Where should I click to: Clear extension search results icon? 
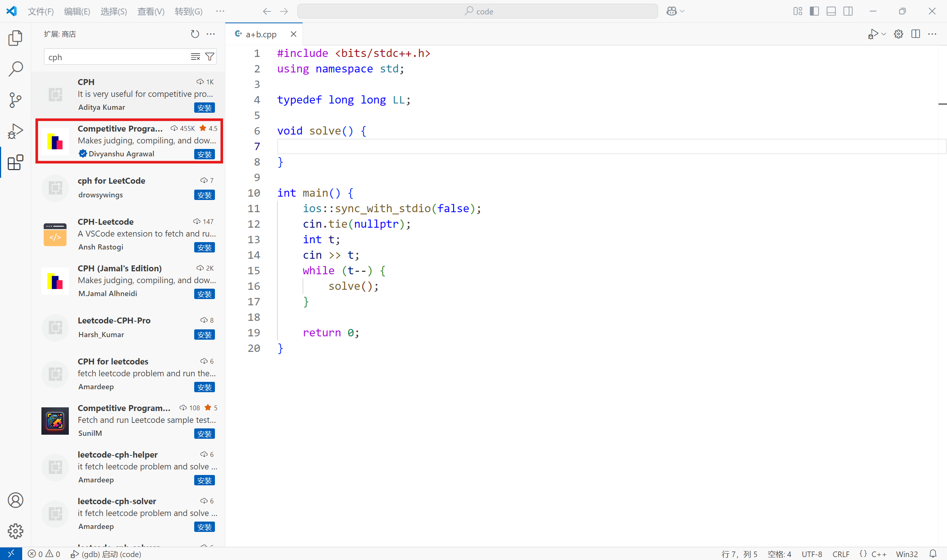coord(195,57)
